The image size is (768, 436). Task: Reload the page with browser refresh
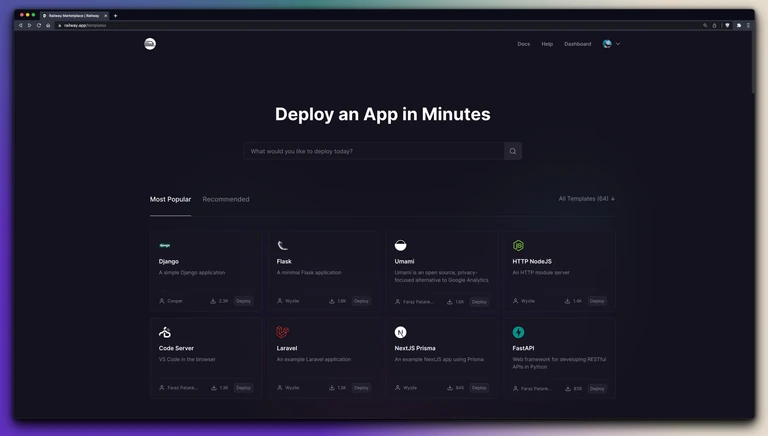coord(39,25)
